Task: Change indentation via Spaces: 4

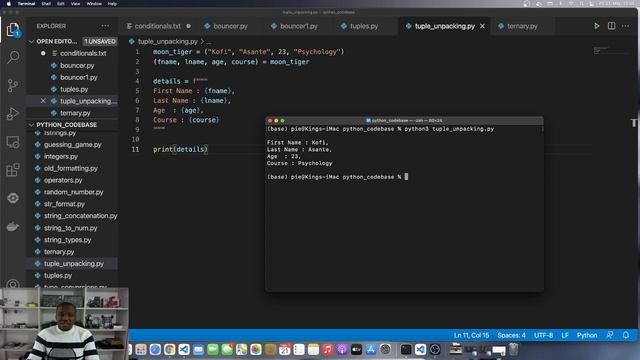Action: coord(511,335)
